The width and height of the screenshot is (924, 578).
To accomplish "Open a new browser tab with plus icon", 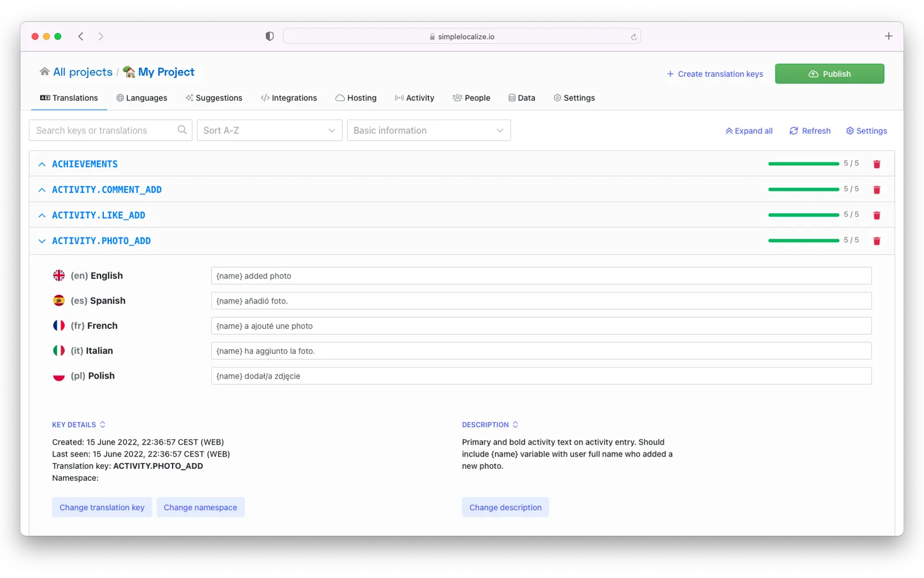I will (x=888, y=36).
